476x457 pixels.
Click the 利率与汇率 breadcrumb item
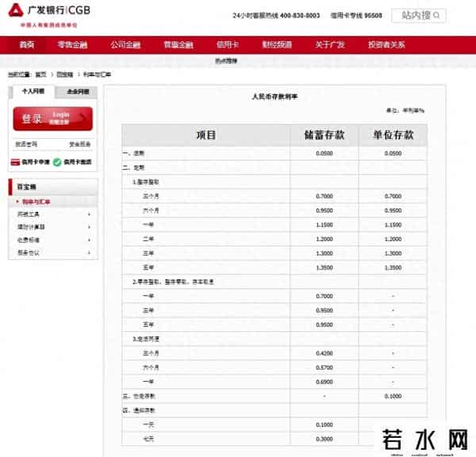pos(97,75)
